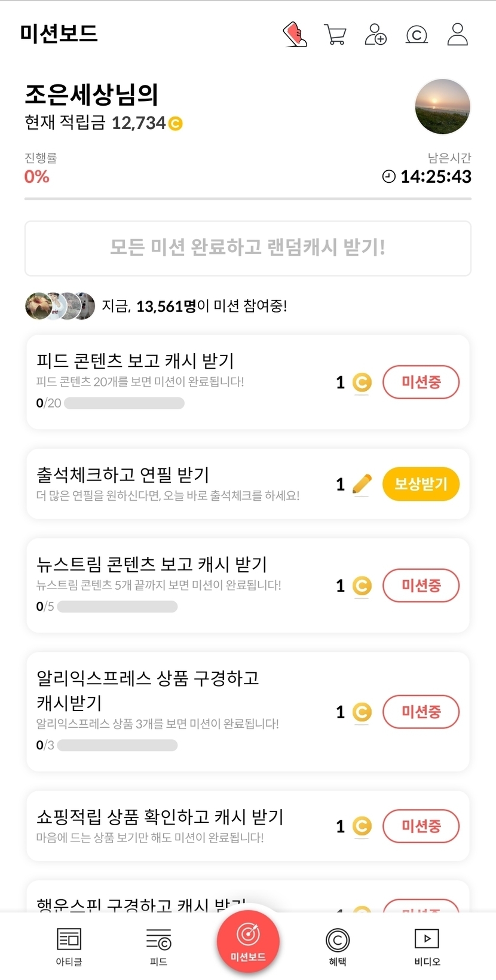Tap the feed mission 0/20 progress bar
The image size is (496, 980).
tap(124, 403)
